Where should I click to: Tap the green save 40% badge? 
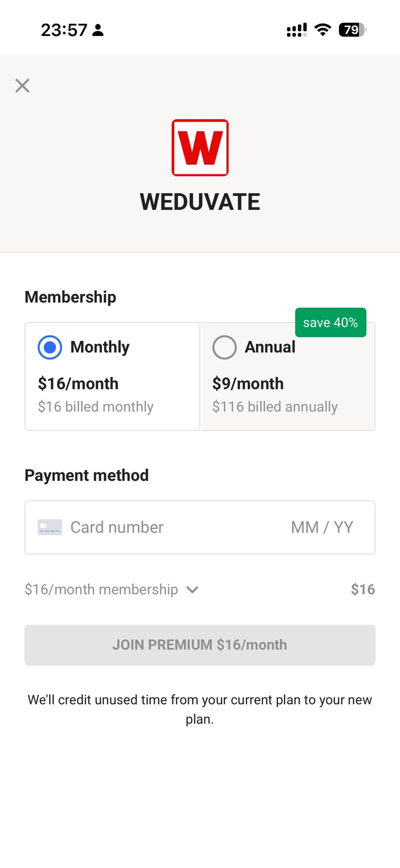click(330, 322)
